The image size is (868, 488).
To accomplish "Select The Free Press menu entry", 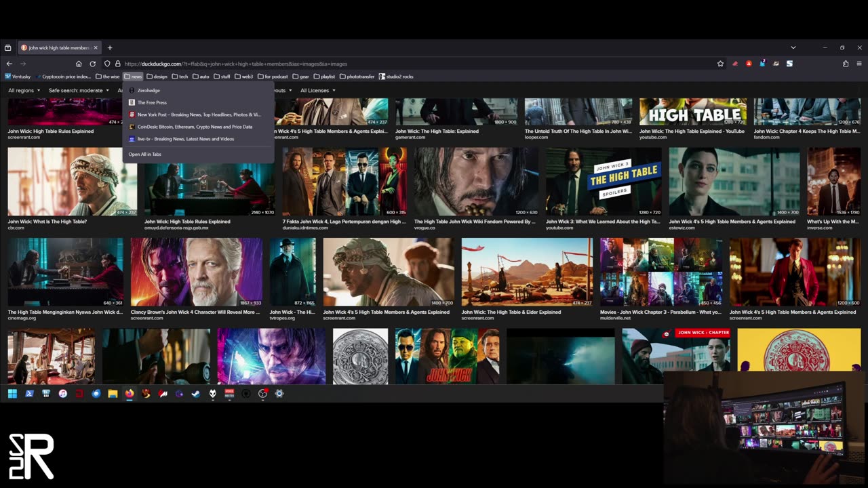I will [198, 102].
